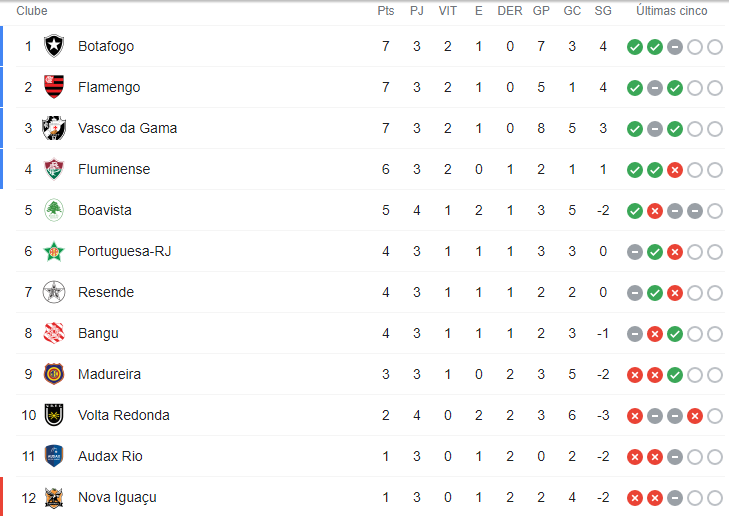Open the Resende team name link
Screen dimensions: 729x516
(x=106, y=292)
